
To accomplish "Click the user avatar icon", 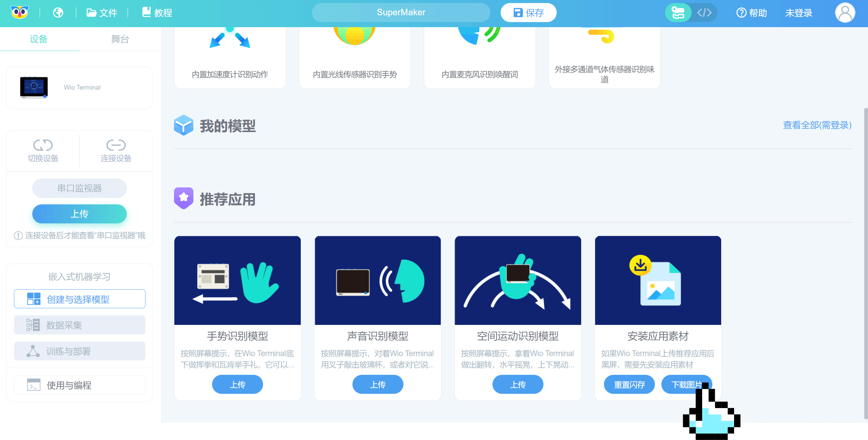I will [845, 13].
